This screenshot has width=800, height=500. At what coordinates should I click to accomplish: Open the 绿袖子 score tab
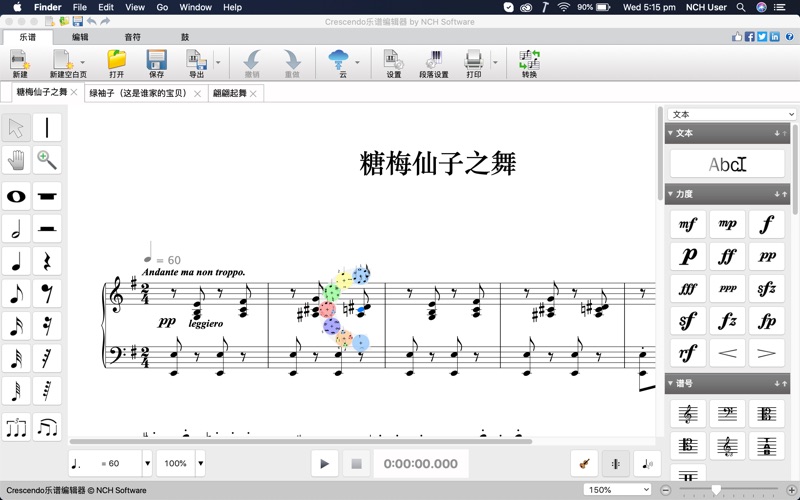pos(139,93)
